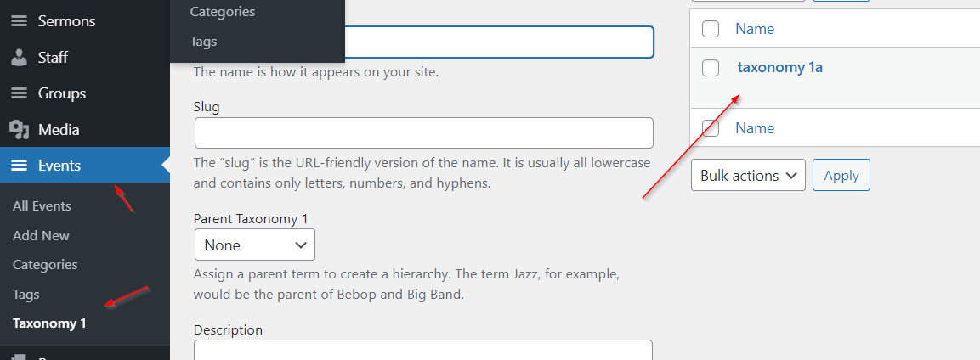Open the Add New events submenu item
This screenshot has width=980, height=360.
pos(41,235)
